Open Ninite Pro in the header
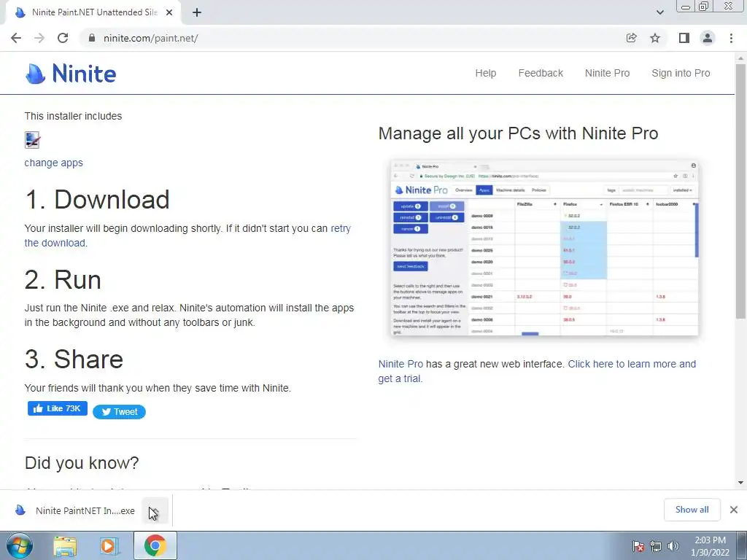The image size is (747, 560). [x=608, y=73]
